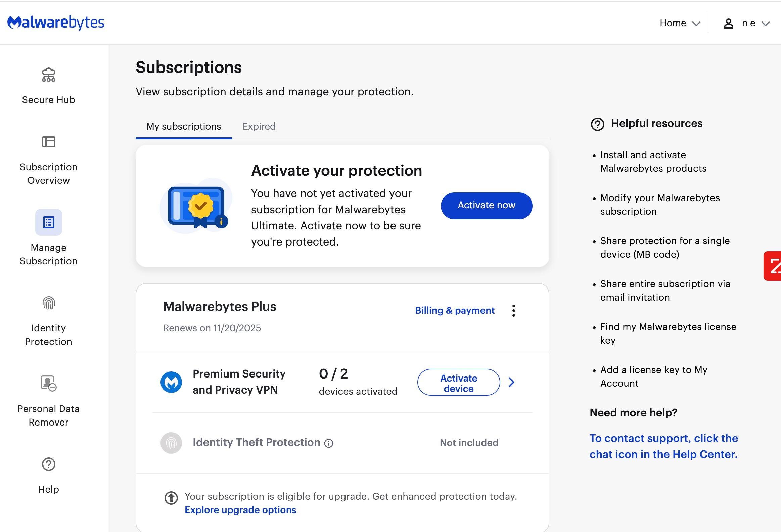Click the Help question mark icon
Screen dimensions: 781x532
coord(48,464)
